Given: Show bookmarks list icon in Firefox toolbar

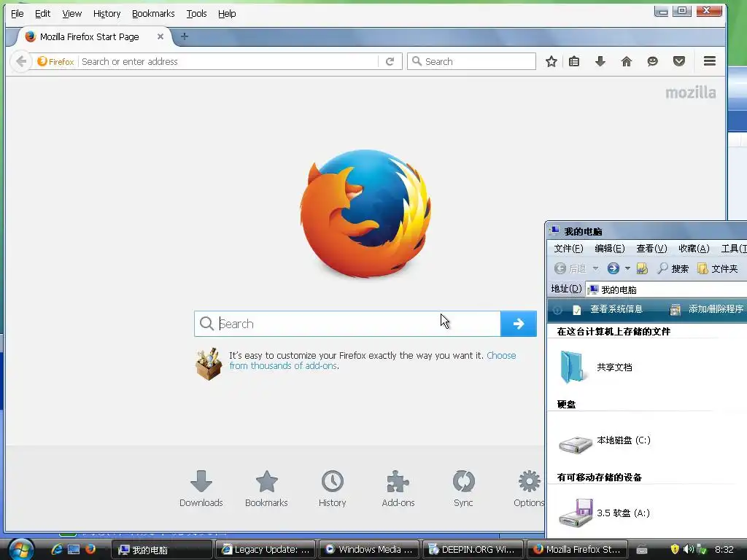Looking at the screenshot, I should coord(574,61).
